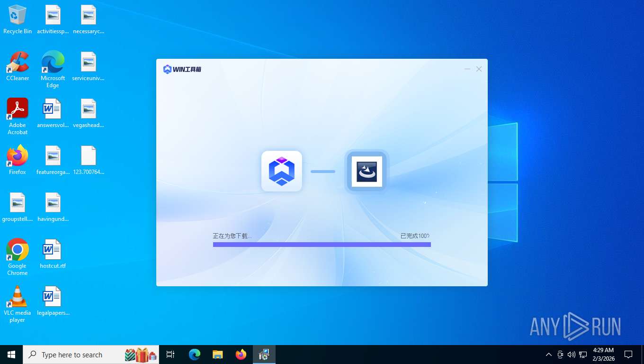Select the Firefox desktop shortcut
This screenshot has width=644, height=364.
(x=18, y=160)
